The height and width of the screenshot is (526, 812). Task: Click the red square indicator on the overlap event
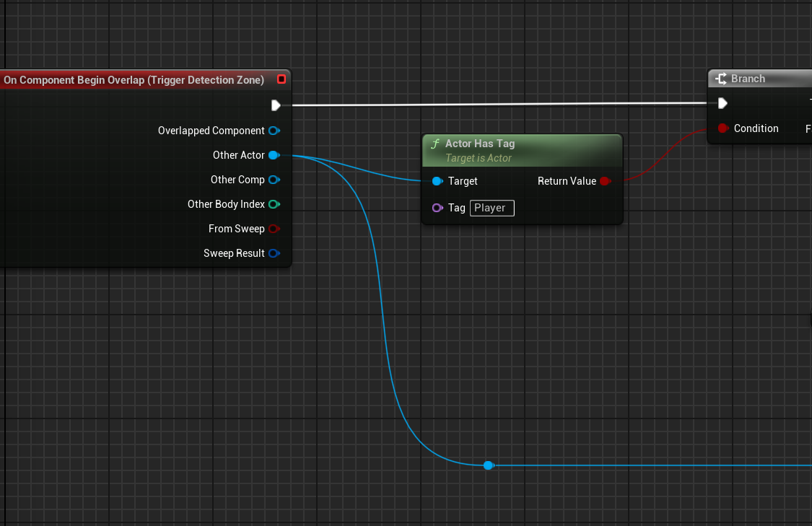tap(281, 79)
